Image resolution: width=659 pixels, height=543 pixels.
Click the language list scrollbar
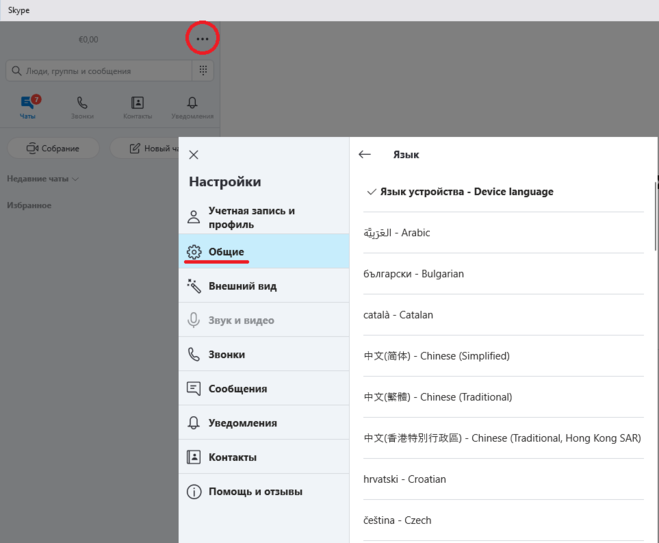click(x=656, y=215)
